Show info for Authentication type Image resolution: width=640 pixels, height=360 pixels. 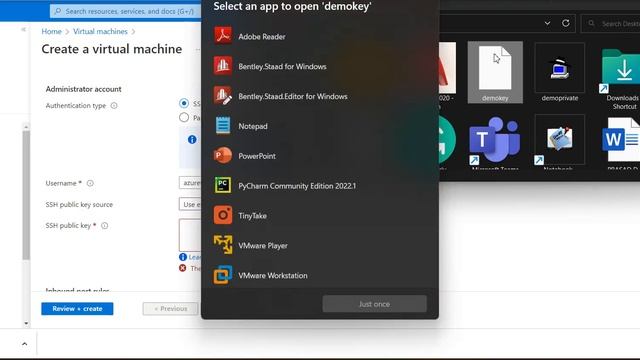114,106
